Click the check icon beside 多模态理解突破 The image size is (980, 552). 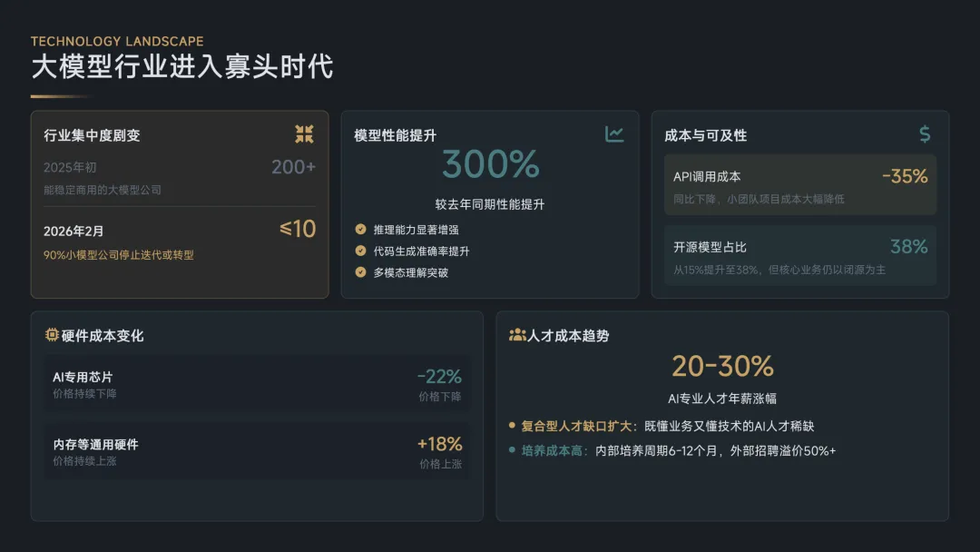[x=360, y=271]
